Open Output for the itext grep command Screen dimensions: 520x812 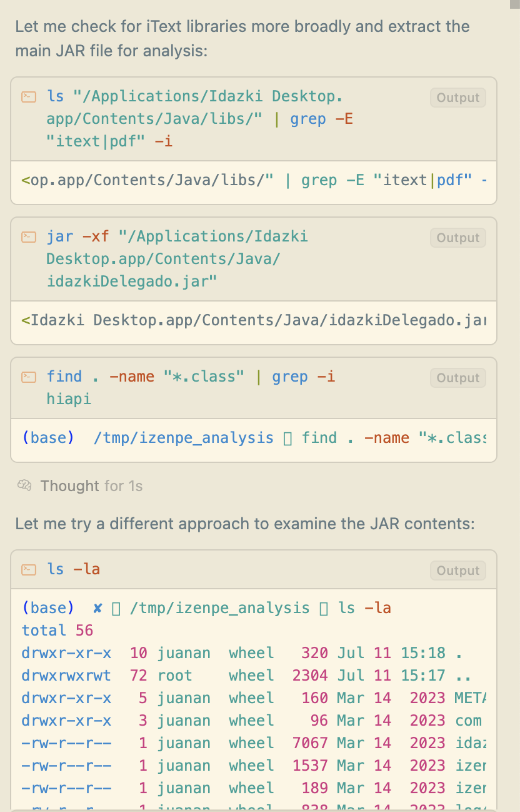tap(457, 98)
